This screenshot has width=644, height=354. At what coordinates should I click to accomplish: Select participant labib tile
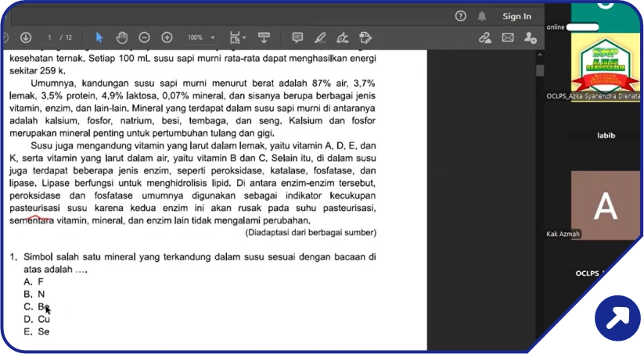click(606, 135)
